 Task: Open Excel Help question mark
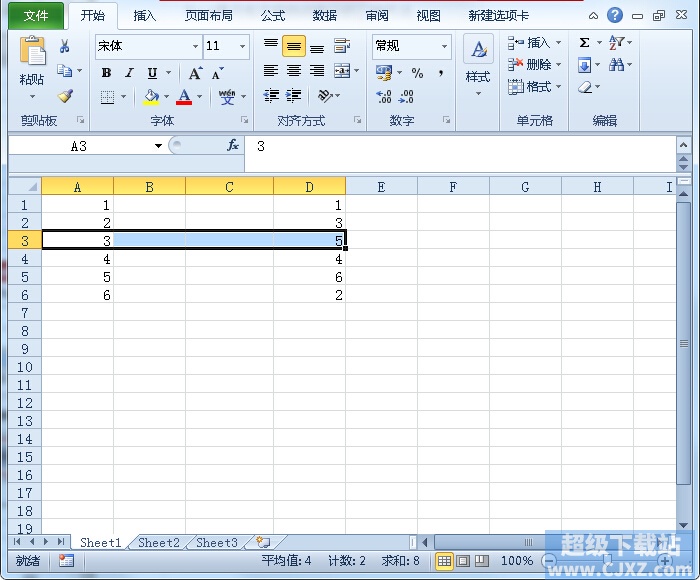(615, 15)
